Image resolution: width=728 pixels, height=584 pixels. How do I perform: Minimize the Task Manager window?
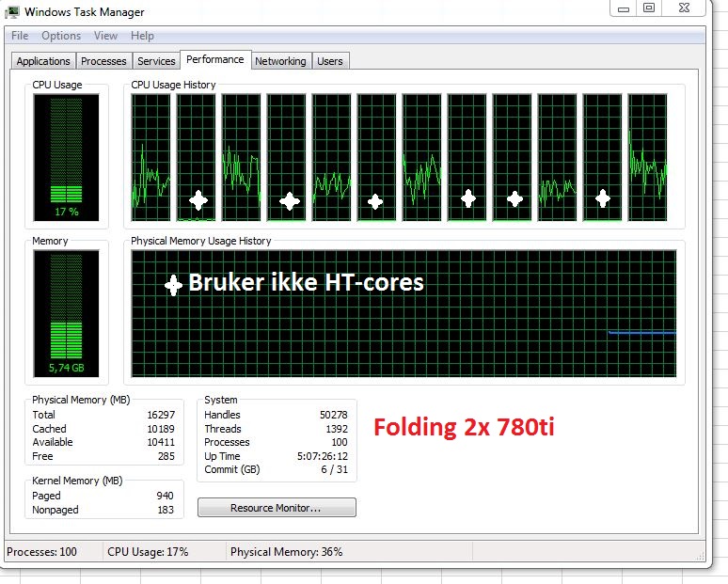(624, 8)
